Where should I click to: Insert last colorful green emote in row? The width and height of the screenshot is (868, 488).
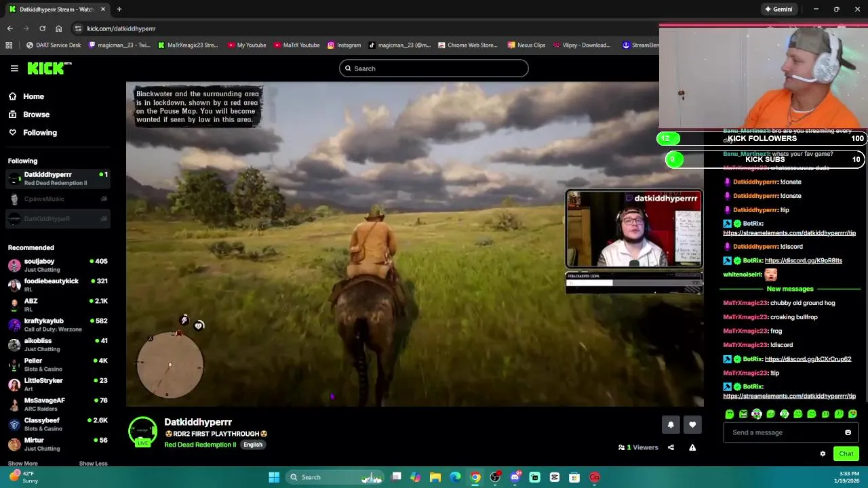(x=852, y=414)
